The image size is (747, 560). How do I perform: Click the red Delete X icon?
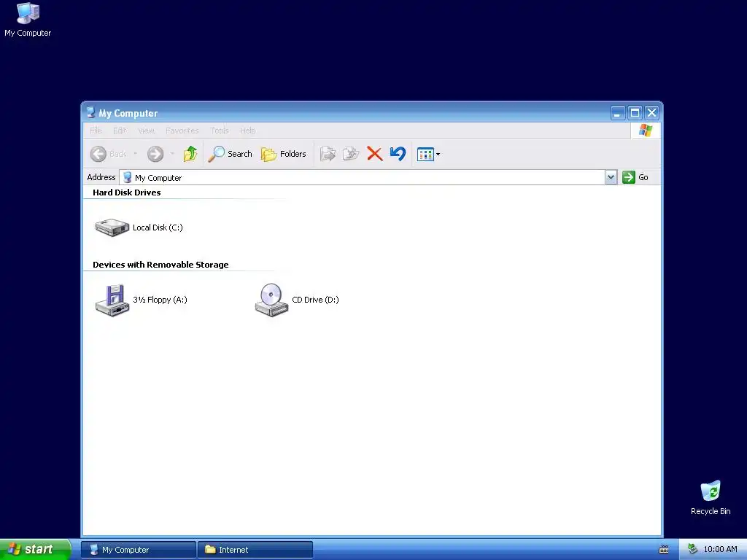click(375, 154)
